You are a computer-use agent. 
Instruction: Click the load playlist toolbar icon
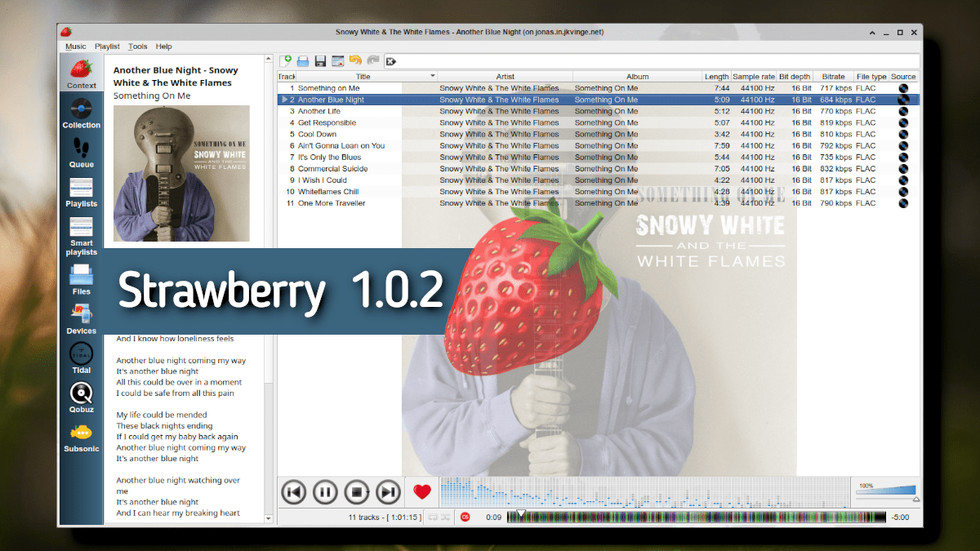[x=303, y=60]
